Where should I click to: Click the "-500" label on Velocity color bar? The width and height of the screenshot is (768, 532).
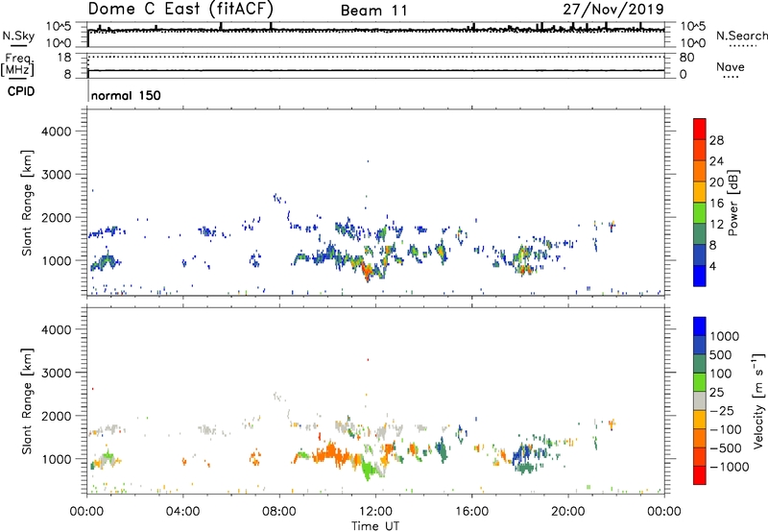coord(725,448)
